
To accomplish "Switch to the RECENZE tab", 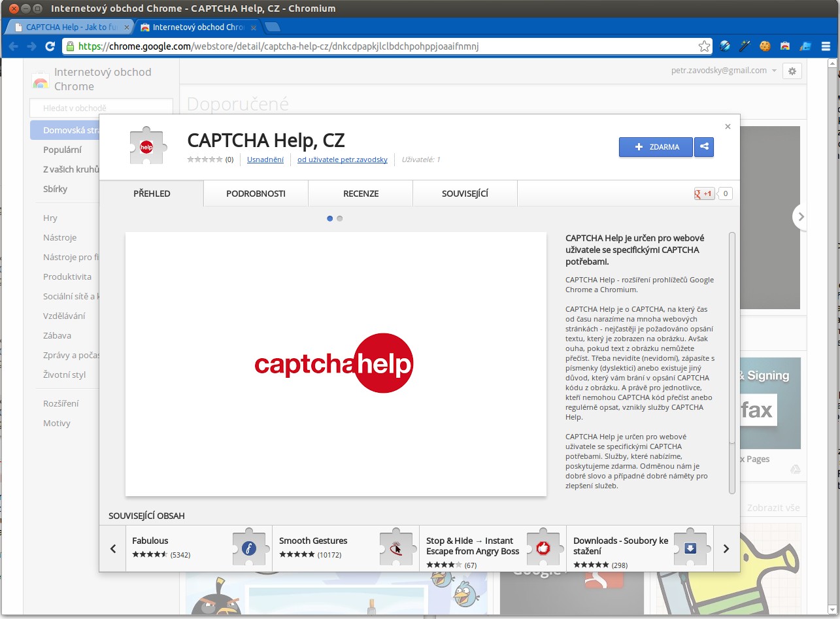I will point(361,193).
